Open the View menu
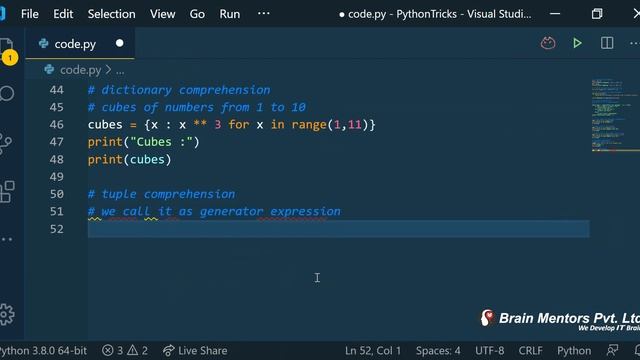Image resolution: width=640 pixels, height=360 pixels. (162, 14)
